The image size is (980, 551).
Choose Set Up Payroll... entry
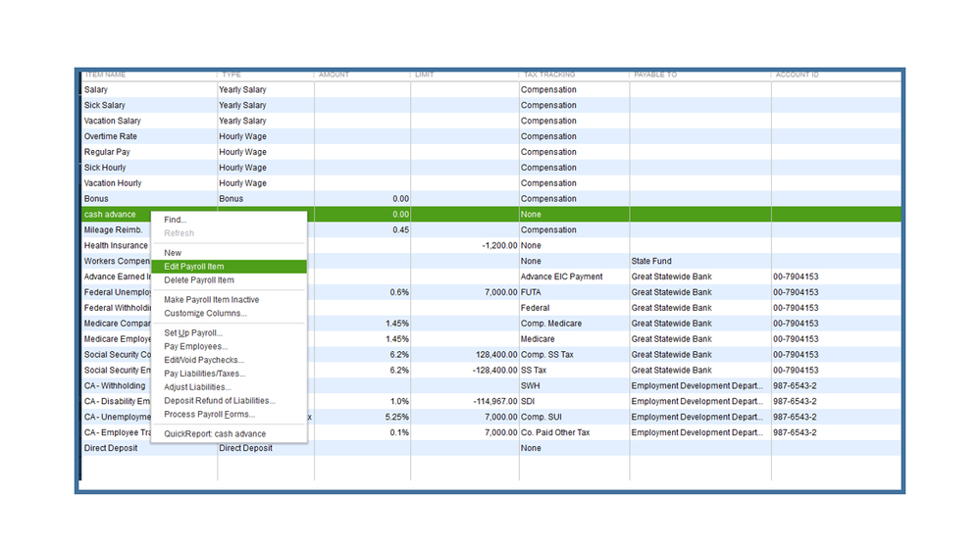193,333
